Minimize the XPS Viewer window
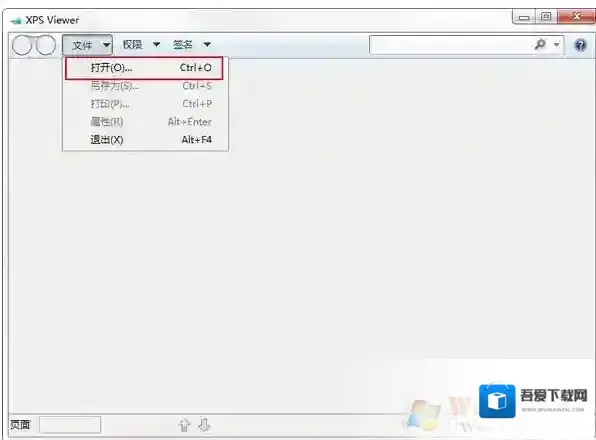Screen dimensions: 596x440 524,17
